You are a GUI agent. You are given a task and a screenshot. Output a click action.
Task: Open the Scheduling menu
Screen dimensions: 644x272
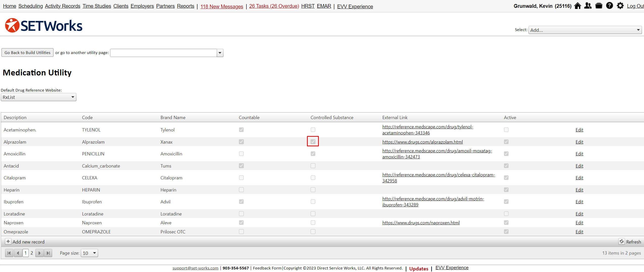pos(31,6)
